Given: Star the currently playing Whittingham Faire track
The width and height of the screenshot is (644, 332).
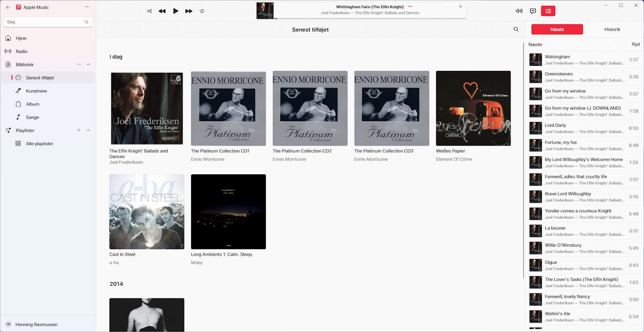Looking at the screenshot, I should (x=460, y=6).
